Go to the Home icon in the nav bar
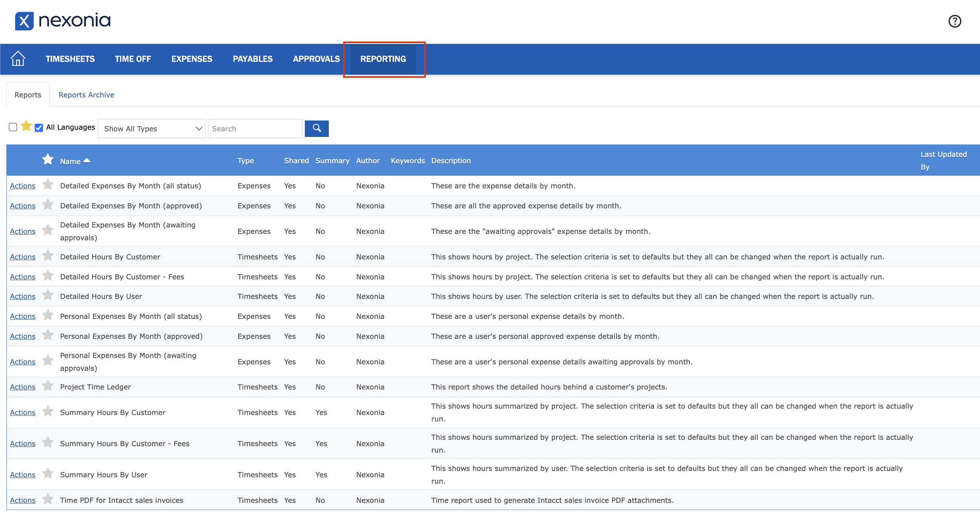The width and height of the screenshot is (980, 522). pos(18,59)
